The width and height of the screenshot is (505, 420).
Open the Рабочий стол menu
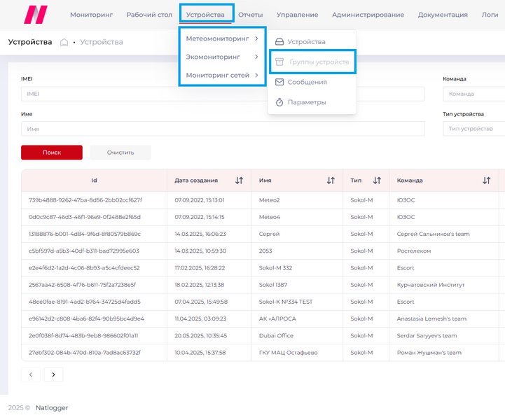pos(149,15)
